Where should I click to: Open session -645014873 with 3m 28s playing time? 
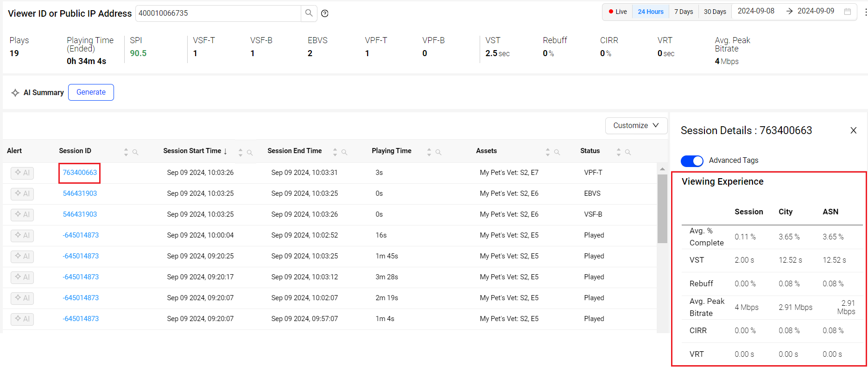pos(81,277)
